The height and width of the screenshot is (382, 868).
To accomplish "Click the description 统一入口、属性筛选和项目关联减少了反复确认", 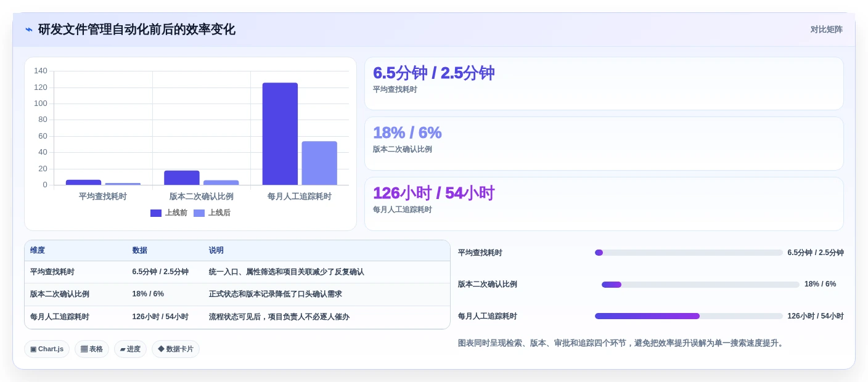I will pos(287,272).
